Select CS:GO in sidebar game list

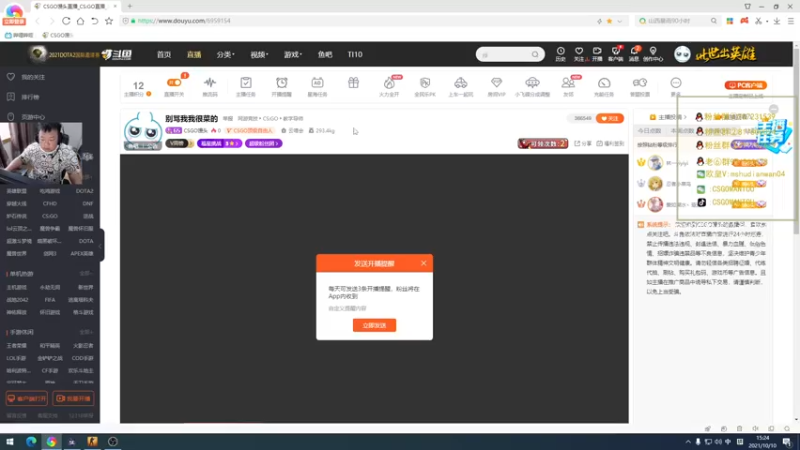(50, 216)
